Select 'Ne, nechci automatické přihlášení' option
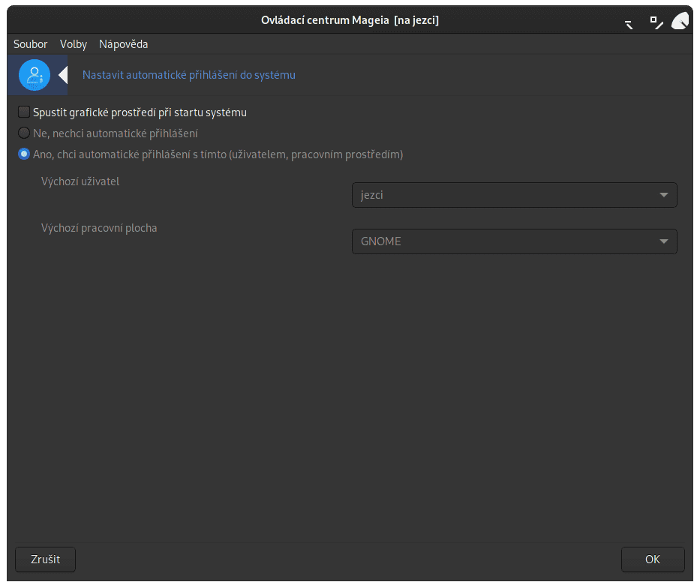The height and width of the screenshot is (588, 700). pos(23,133)
